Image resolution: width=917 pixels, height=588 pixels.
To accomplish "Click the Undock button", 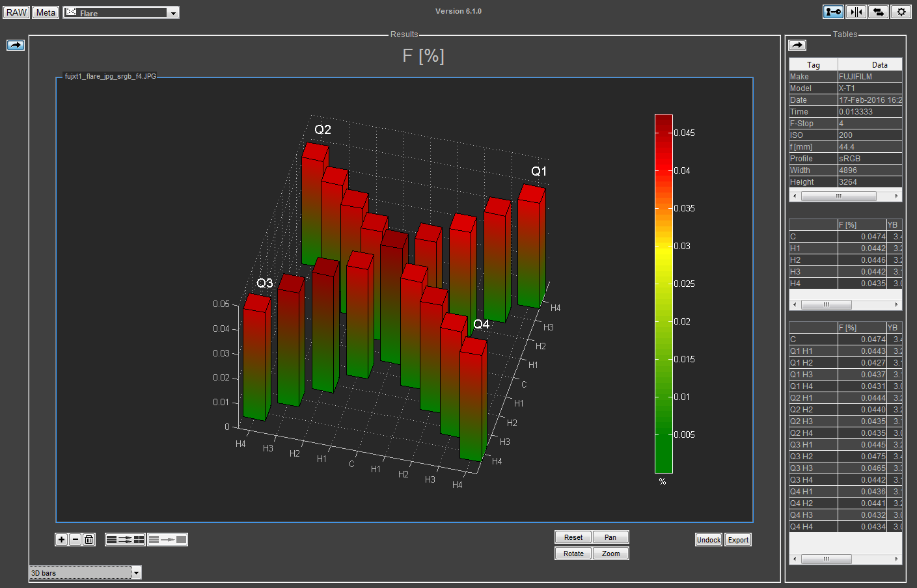I will (x=709, y=540).
